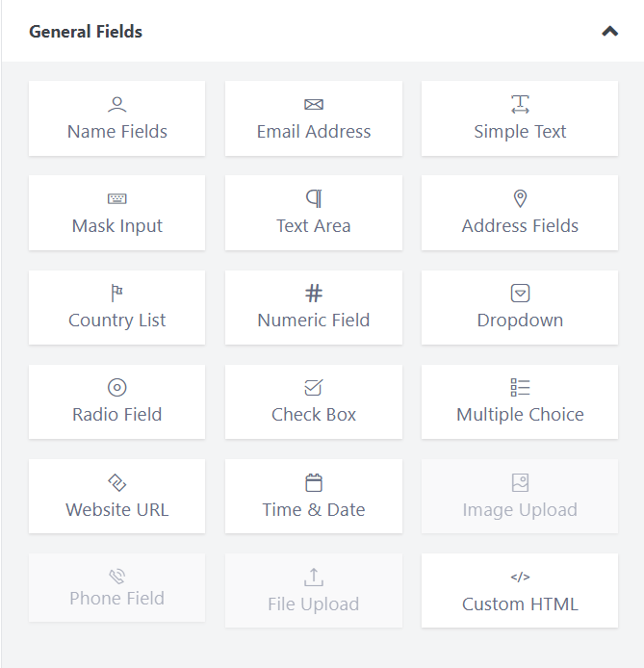
Task: Select the Simple Text field icon
Action: tap(520, 104)
